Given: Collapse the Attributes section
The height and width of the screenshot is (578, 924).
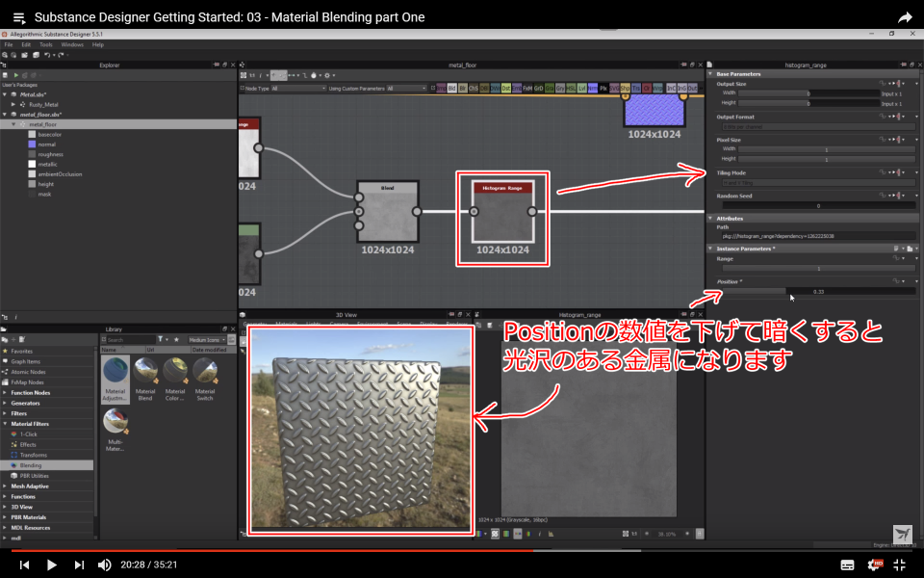Looking at the screenshot, I should pos(710,219).
